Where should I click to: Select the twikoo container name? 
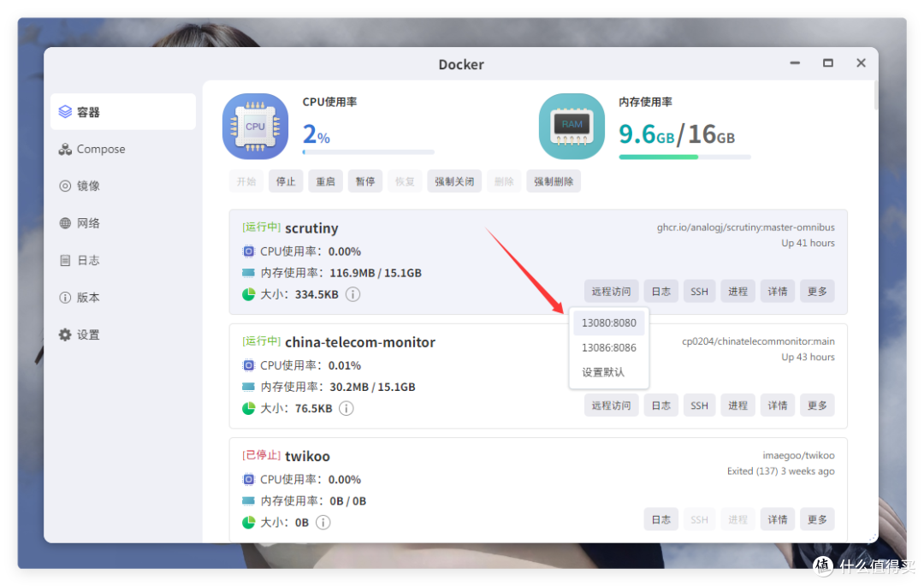click(308, 457)
